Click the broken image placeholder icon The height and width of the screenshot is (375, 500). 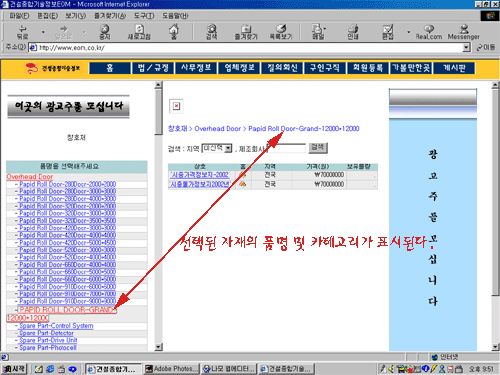pyautogui.click(x=176, y=106)
